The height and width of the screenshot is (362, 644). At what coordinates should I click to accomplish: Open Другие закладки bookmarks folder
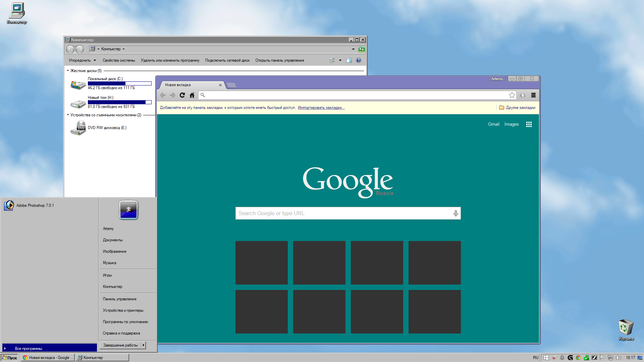click(x=517, y=108)
